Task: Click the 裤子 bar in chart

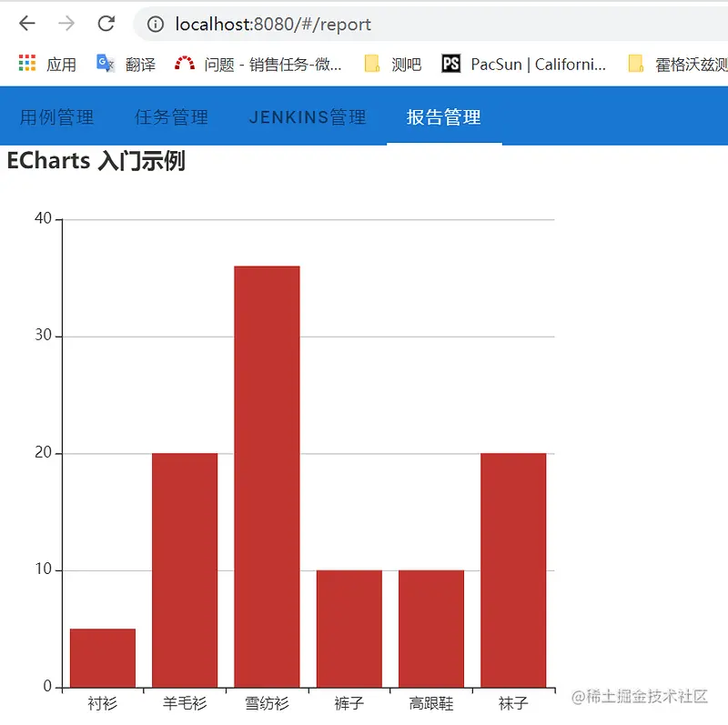Action: coord(349,629)
